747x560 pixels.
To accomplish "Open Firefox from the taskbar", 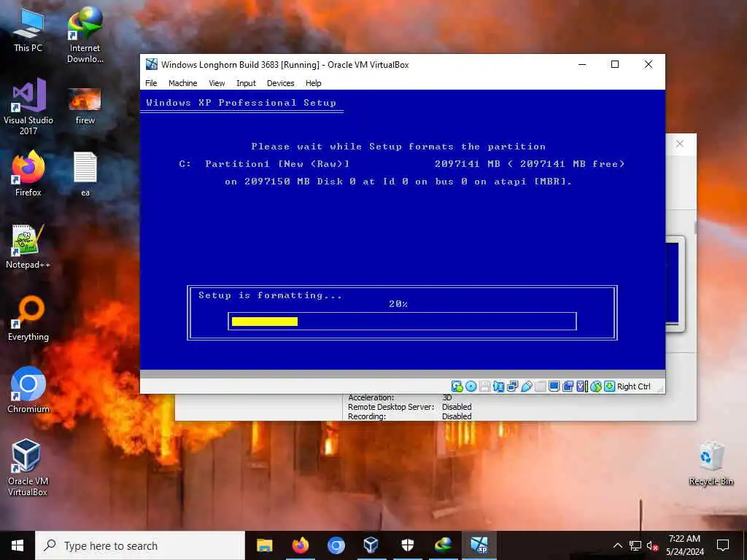I will click(300, 545).
